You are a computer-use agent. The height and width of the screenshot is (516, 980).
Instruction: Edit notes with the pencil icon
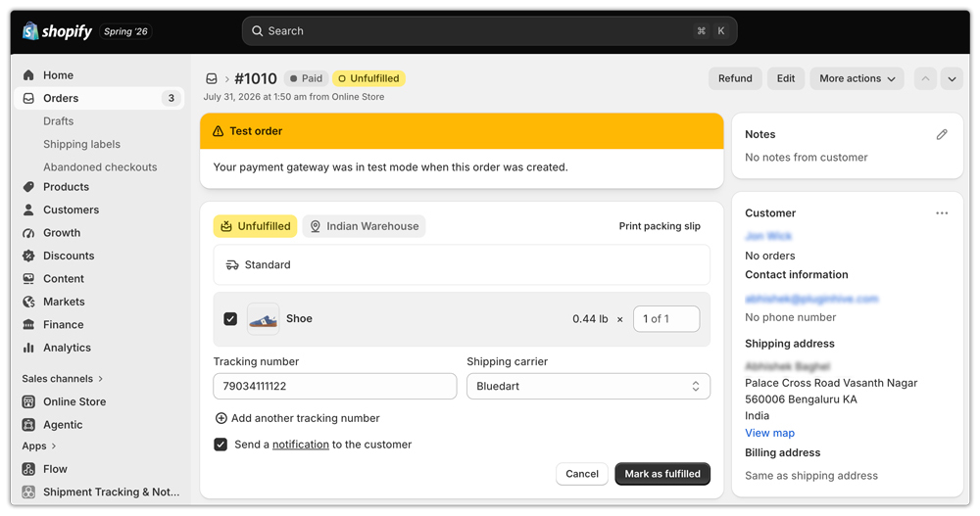942,134
